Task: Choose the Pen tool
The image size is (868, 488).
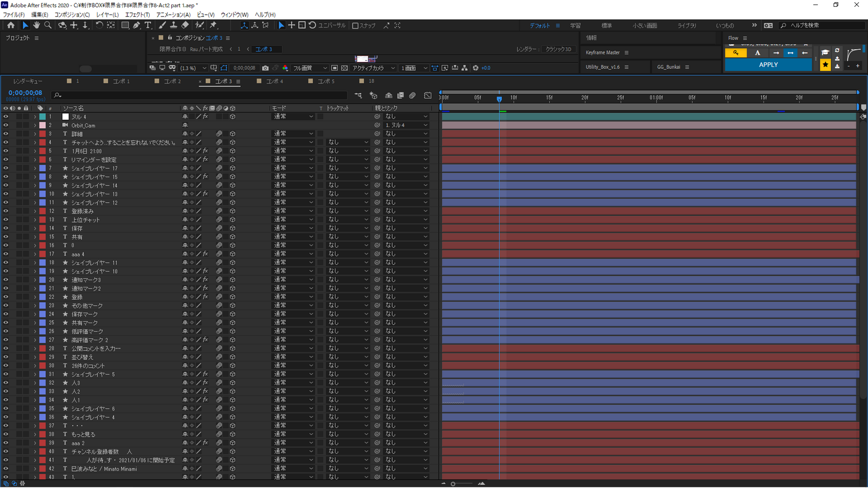Action: 137,25
